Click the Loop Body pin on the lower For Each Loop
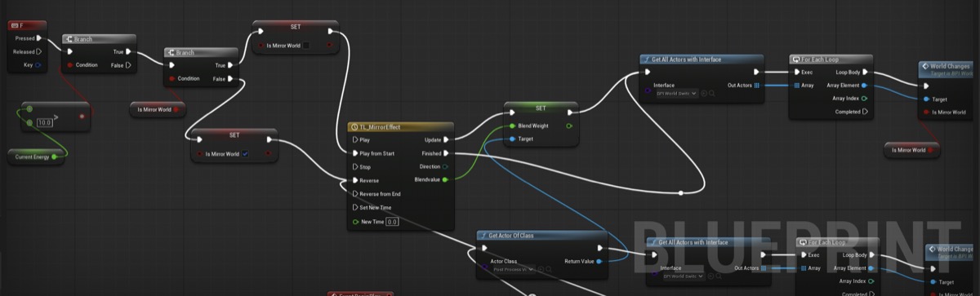The height and width of the screenshot is (296, 980). pos(871,254)
